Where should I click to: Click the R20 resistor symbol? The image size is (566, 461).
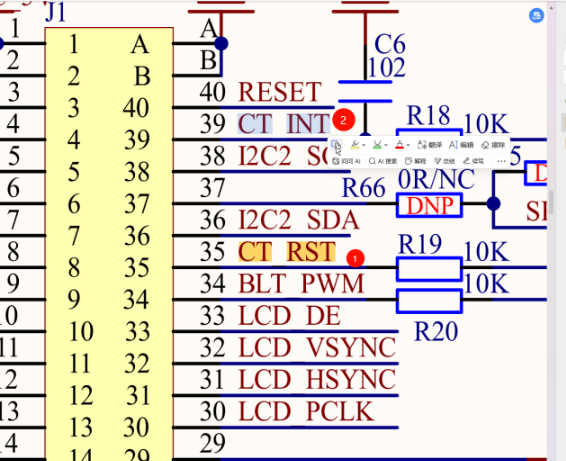pyautogui.click(x=430, y=301)
